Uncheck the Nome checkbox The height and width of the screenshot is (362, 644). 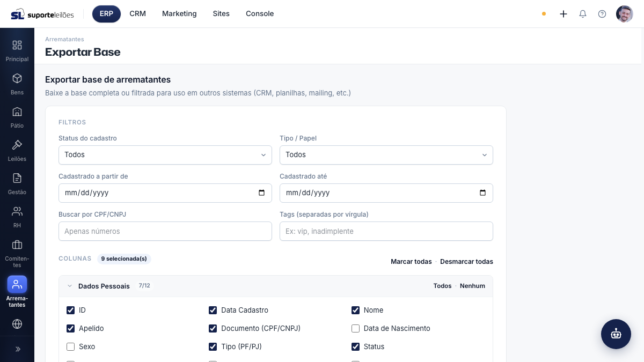point(355,310)
